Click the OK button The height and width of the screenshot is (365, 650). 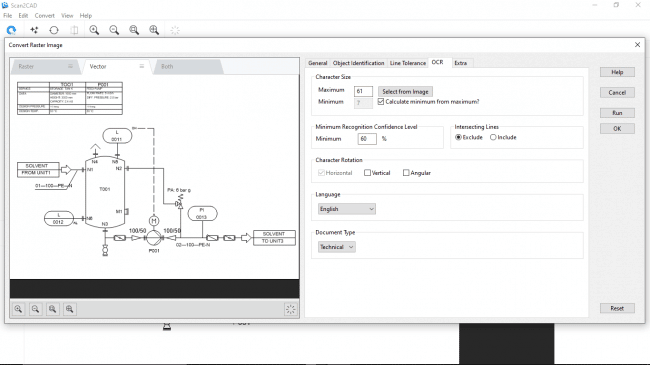tap(617, 129)
